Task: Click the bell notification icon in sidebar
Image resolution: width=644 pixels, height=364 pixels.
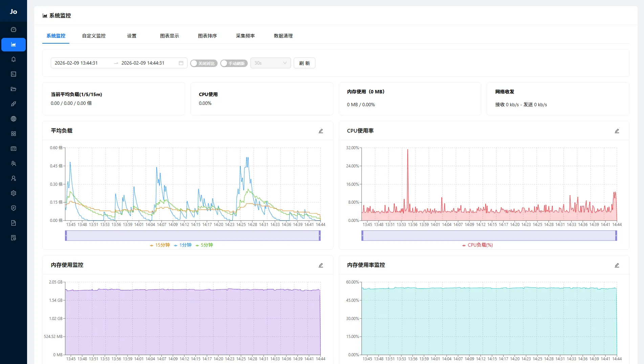Action: (x=14, y=60)
